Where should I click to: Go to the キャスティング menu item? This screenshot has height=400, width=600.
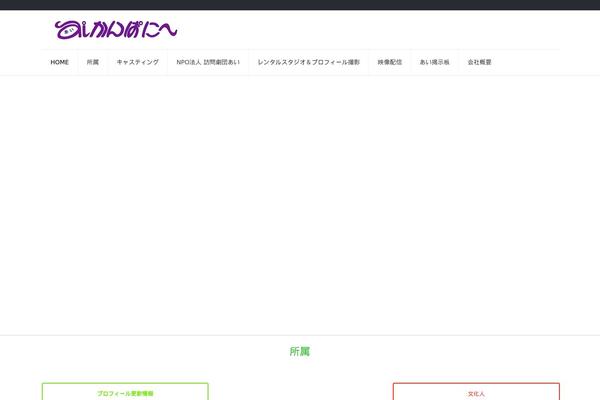tap(138, 62)
